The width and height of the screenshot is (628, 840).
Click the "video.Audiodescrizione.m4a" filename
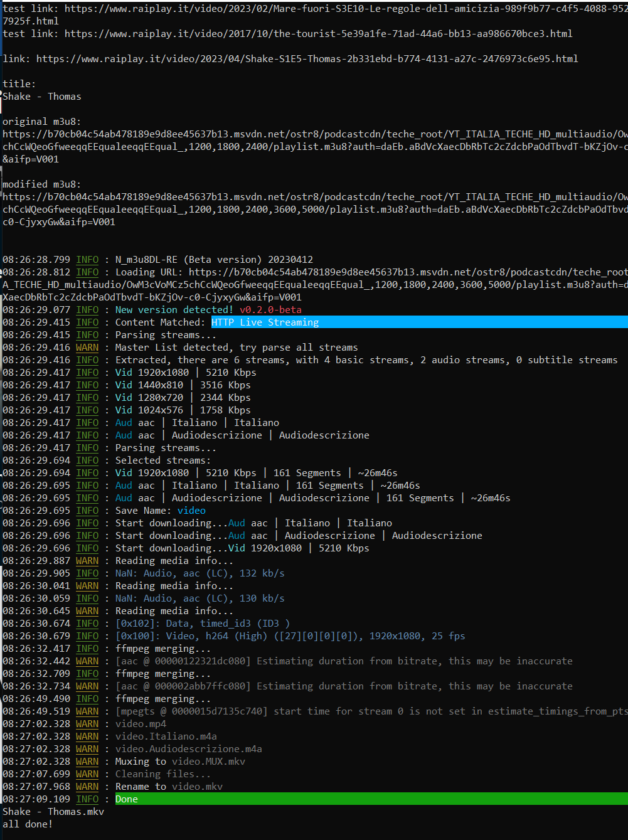click(x=188, y=749)
